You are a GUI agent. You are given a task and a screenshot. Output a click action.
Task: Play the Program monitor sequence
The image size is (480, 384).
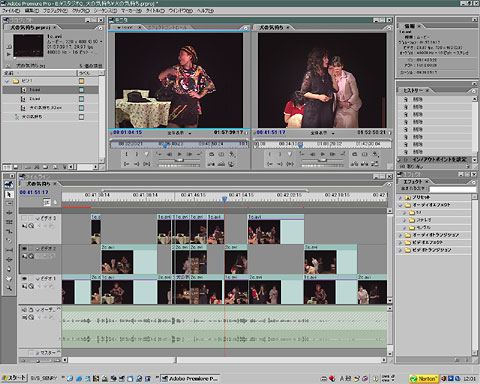tap(323, 154)
